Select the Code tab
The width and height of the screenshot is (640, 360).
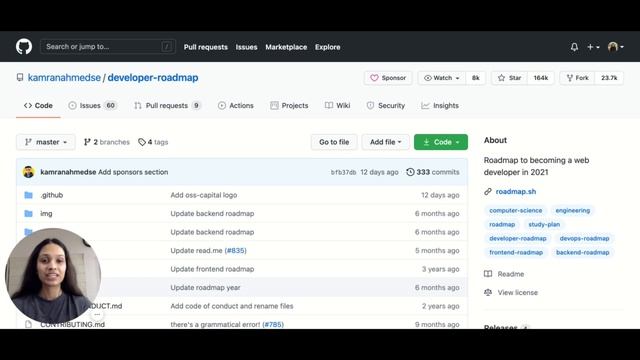[x=38, y=105]
